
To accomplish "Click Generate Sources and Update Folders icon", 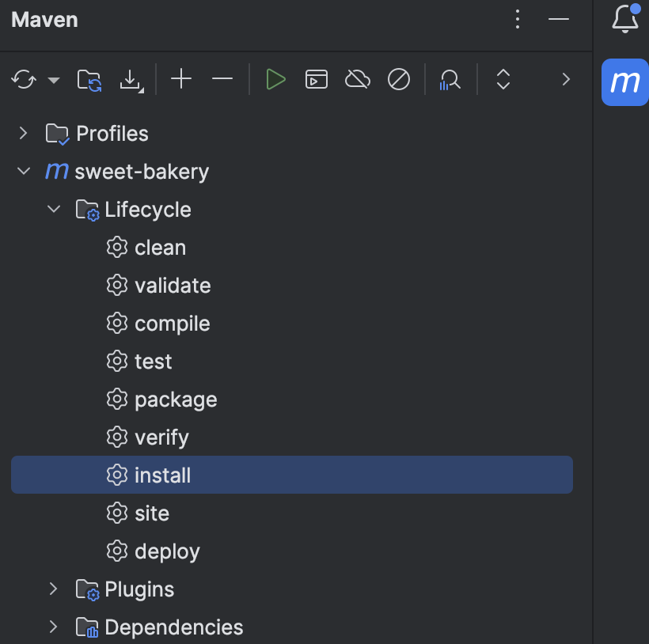I will (89, 80).
